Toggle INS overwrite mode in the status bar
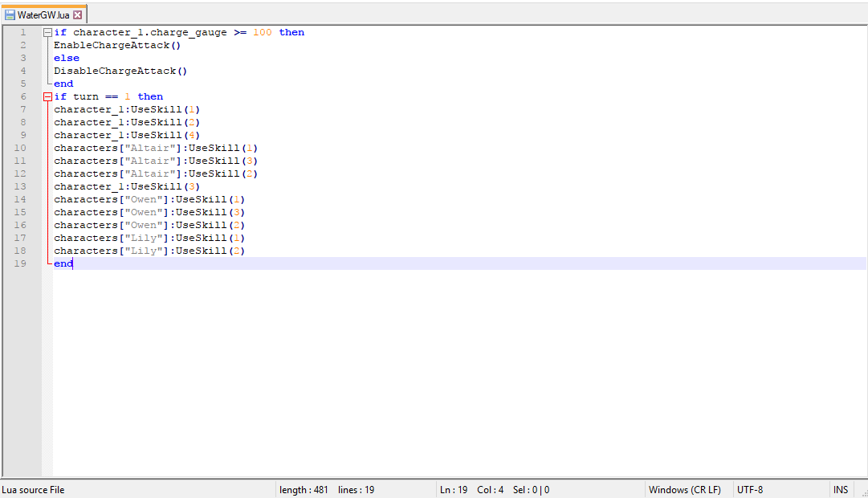 (x=840, y=489)
